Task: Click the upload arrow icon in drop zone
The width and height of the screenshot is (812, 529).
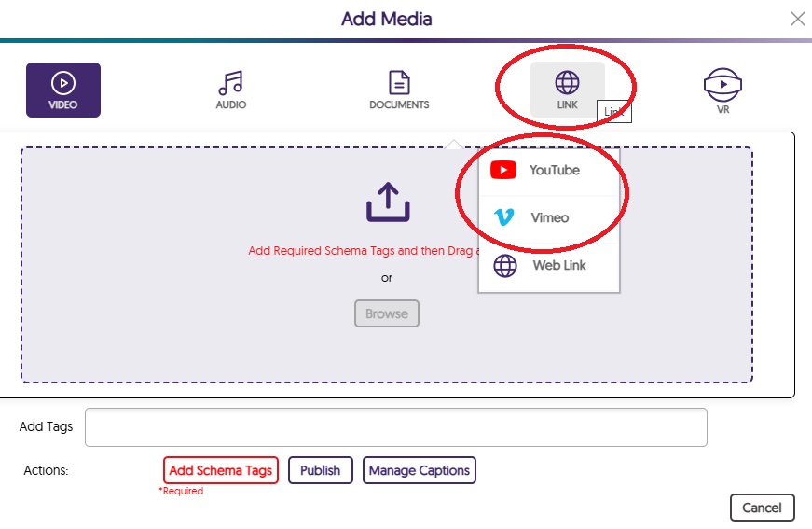Action: point(387,202)
